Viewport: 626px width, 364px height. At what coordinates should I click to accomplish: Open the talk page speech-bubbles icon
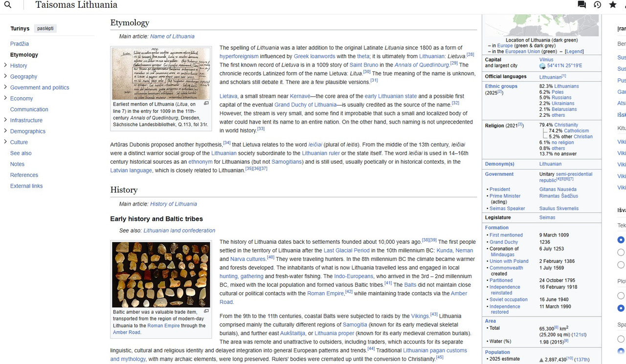581,5
